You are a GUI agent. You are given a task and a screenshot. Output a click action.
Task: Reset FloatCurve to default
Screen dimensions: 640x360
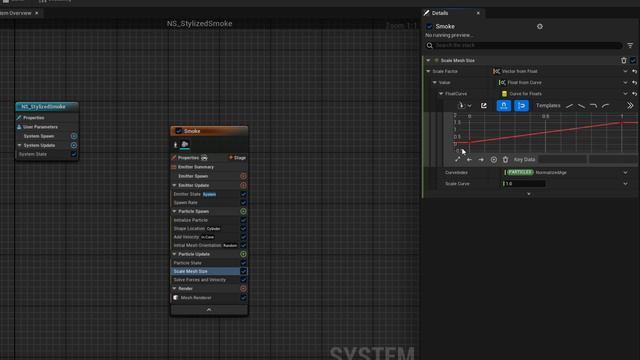[634, 93]
